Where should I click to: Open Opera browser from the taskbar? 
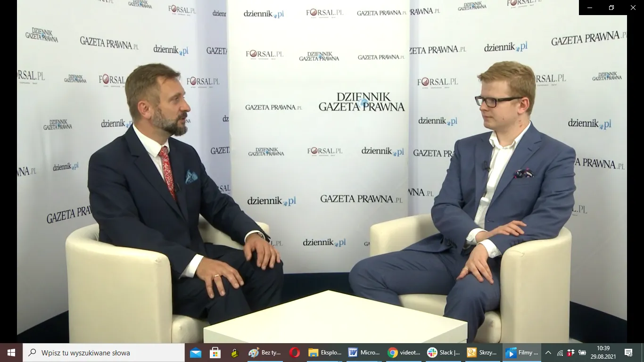tap(295, 353)
